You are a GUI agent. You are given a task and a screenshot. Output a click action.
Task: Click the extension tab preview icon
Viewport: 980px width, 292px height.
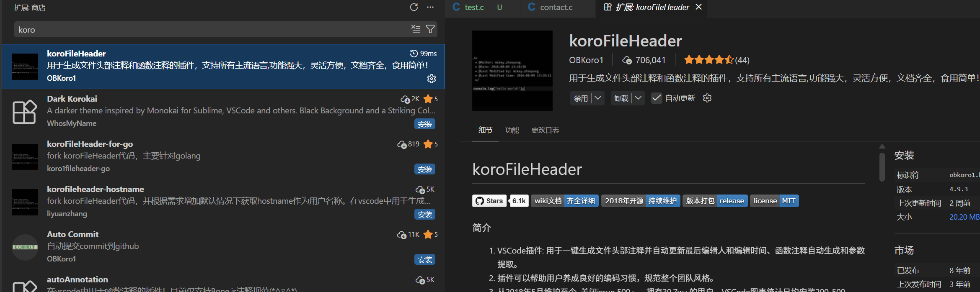click(608, 7)
